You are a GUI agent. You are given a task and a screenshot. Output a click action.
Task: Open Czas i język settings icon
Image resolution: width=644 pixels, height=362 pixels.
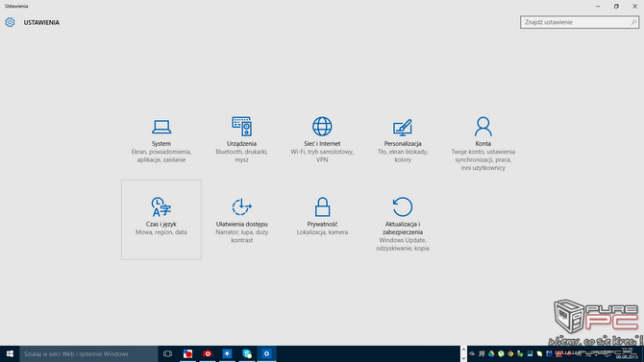[x=161, y=206]
